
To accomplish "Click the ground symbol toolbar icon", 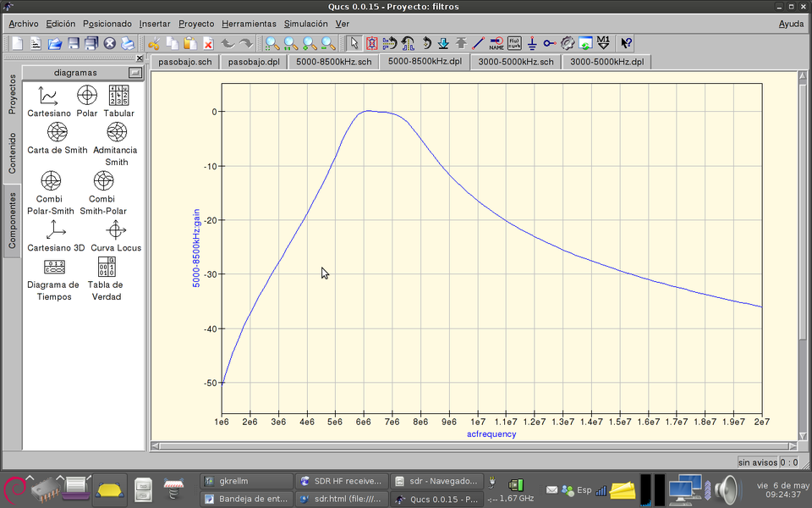I will click(532, 43).
